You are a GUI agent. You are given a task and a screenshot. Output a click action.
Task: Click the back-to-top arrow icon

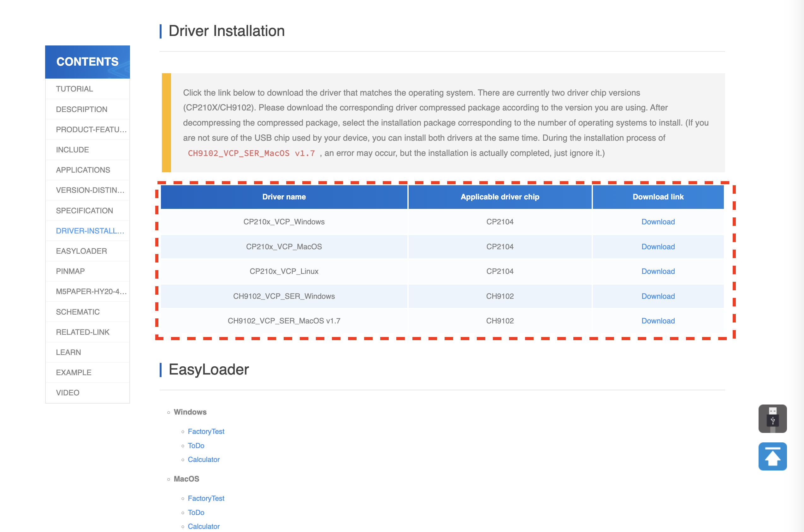[773, 456]
